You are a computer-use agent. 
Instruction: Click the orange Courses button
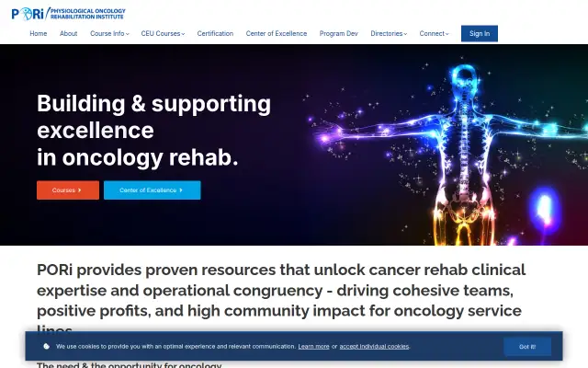[68, 190]
